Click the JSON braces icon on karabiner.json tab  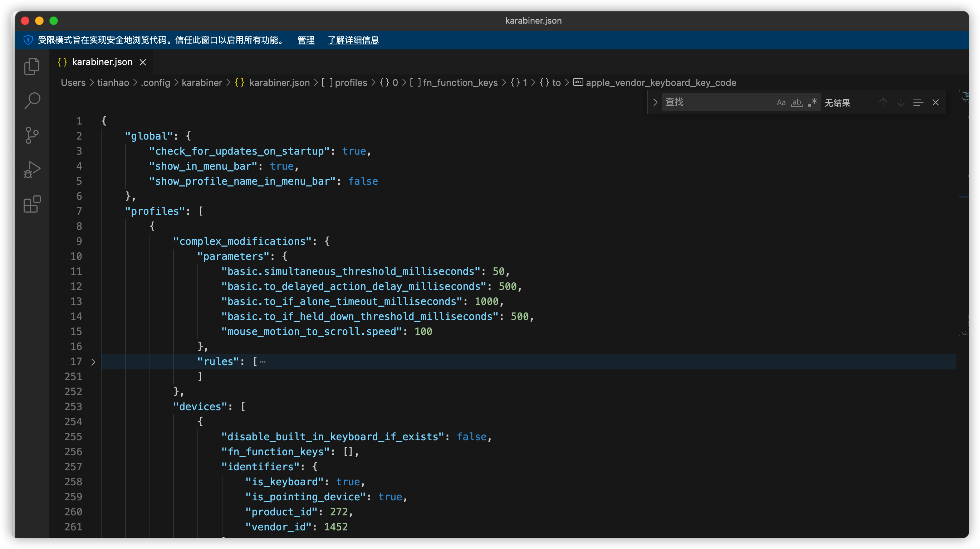tap(62, 62)
